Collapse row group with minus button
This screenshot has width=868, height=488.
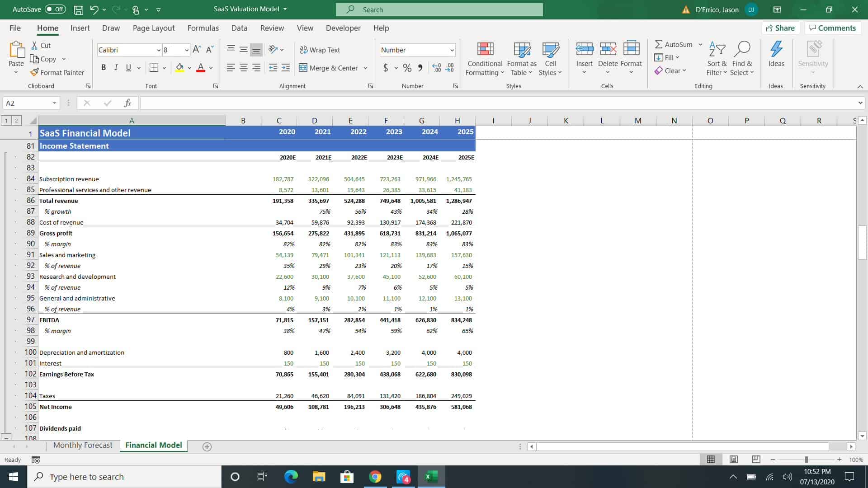(6, 437)
